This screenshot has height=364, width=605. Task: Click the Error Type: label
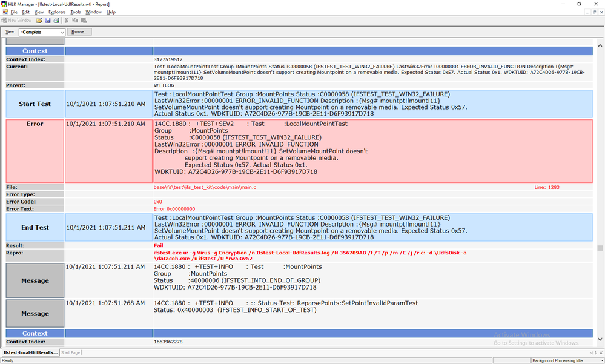point(21,194)
